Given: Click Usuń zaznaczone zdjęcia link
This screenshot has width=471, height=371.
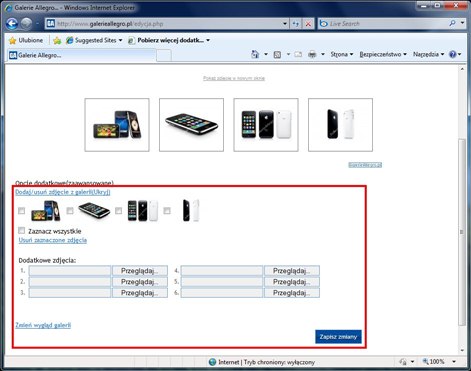Looking at the screenshot, I should (53, 240).
